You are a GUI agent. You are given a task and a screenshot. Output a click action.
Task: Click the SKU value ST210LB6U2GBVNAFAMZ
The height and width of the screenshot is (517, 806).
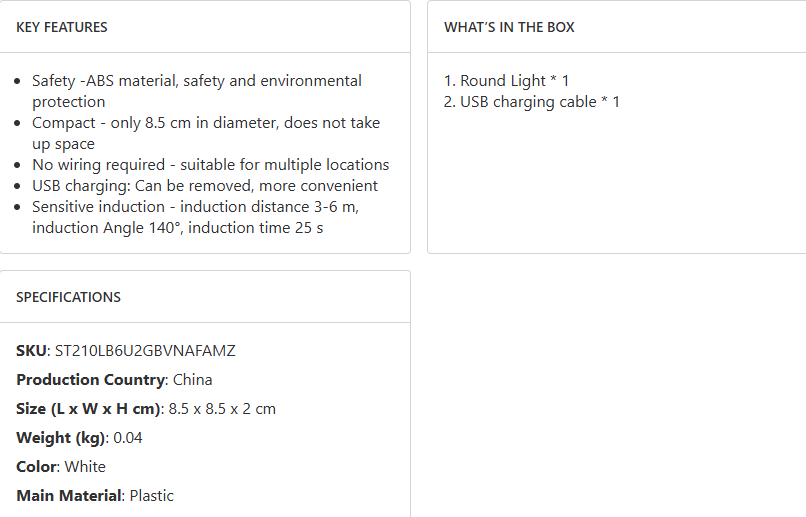143,351
